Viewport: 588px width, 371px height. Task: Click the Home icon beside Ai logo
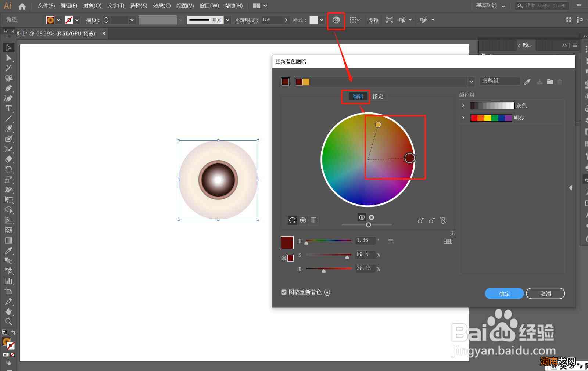click(x=22, y=6)
